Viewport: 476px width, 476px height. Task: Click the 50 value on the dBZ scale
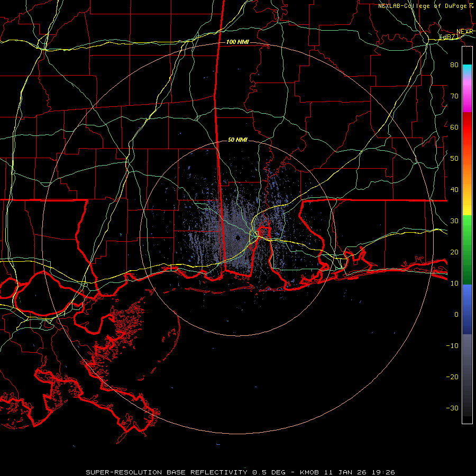pyautogui.click(x=454, y=159)
